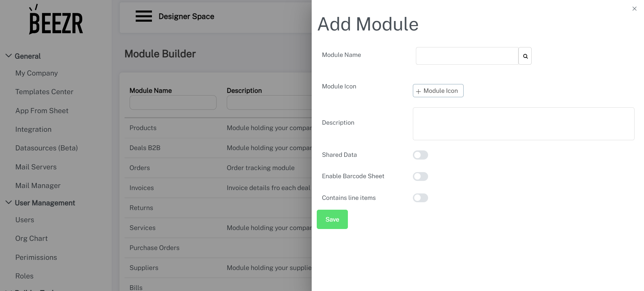Go to Datasources (Beta)

46,148
